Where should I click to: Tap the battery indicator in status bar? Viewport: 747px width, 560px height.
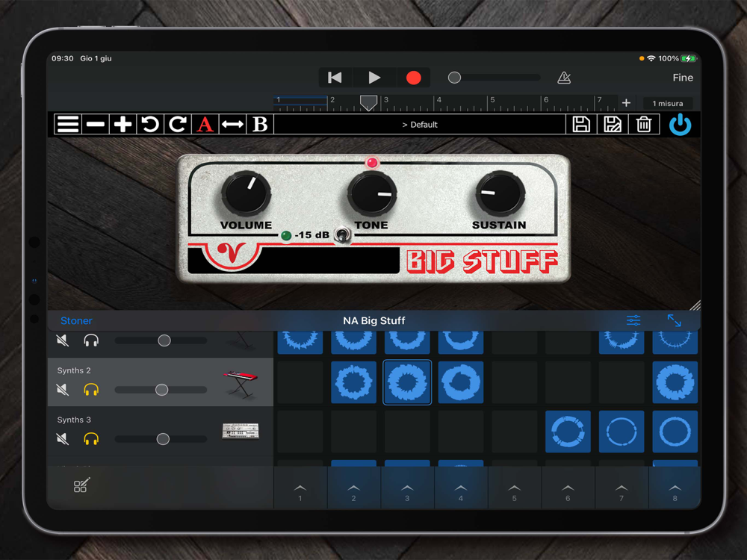(x=689, y=58)
